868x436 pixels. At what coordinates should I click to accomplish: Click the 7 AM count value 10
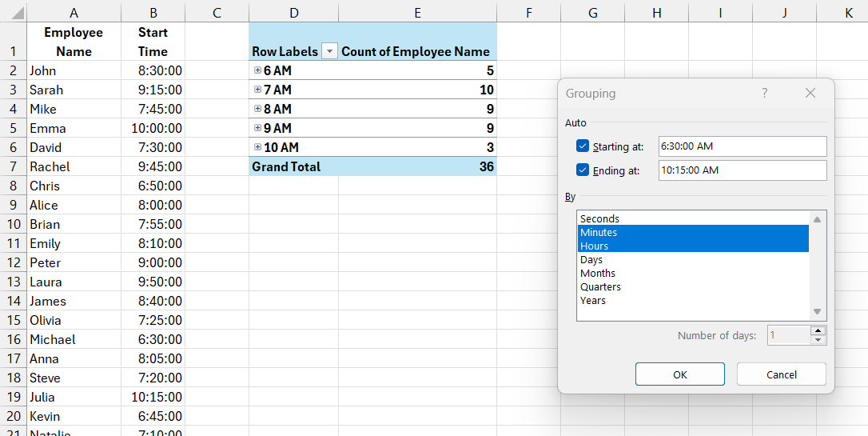click(x=418, y=90)
